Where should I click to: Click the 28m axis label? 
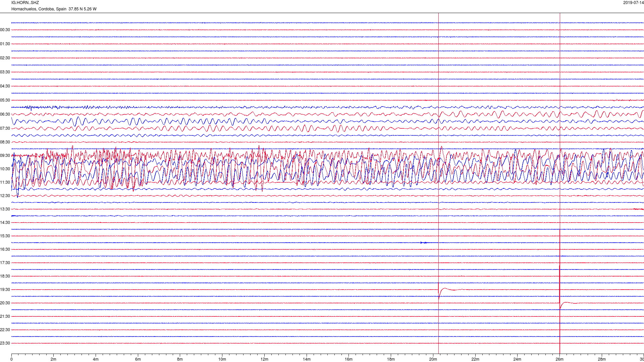click(602, 359)
